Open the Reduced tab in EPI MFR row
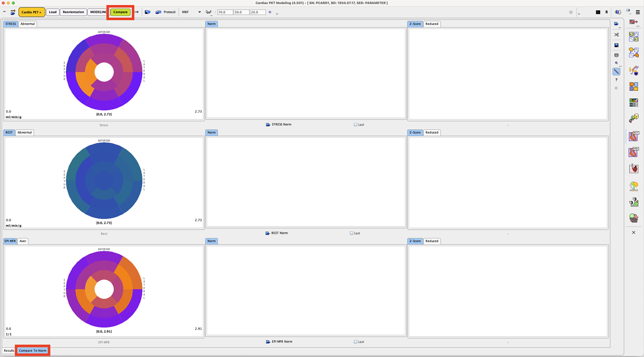Viewport: 644px width, 357px height. pyautogui.click(x=432, y=241)
